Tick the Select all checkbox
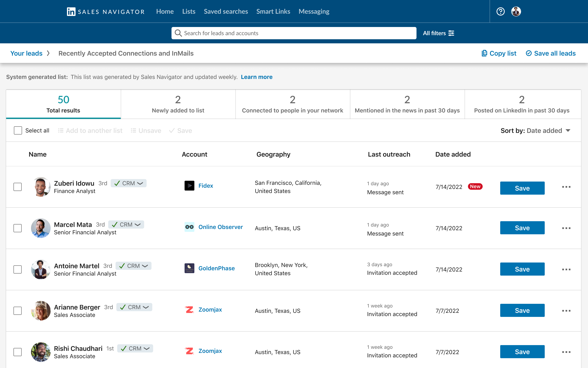This screenshot has height=368, width=588. [x=18, y=130]
